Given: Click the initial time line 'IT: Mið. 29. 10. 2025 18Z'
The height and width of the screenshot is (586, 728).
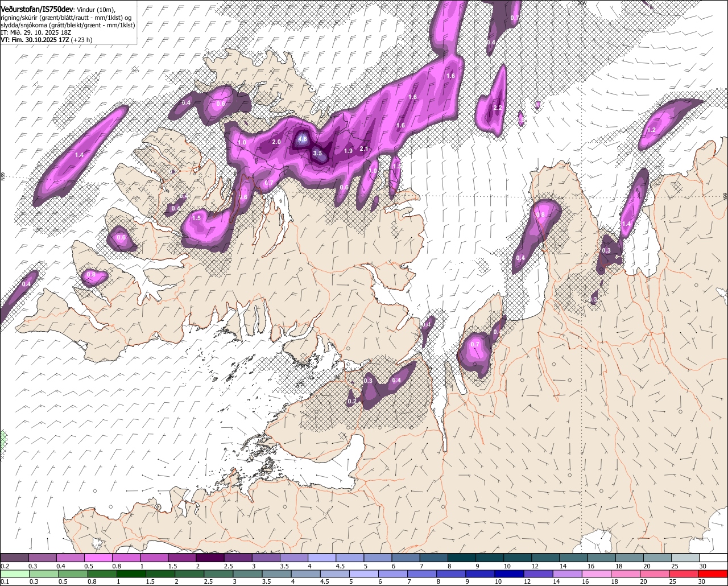Looking at the screenshot, I should pos(36,32).
